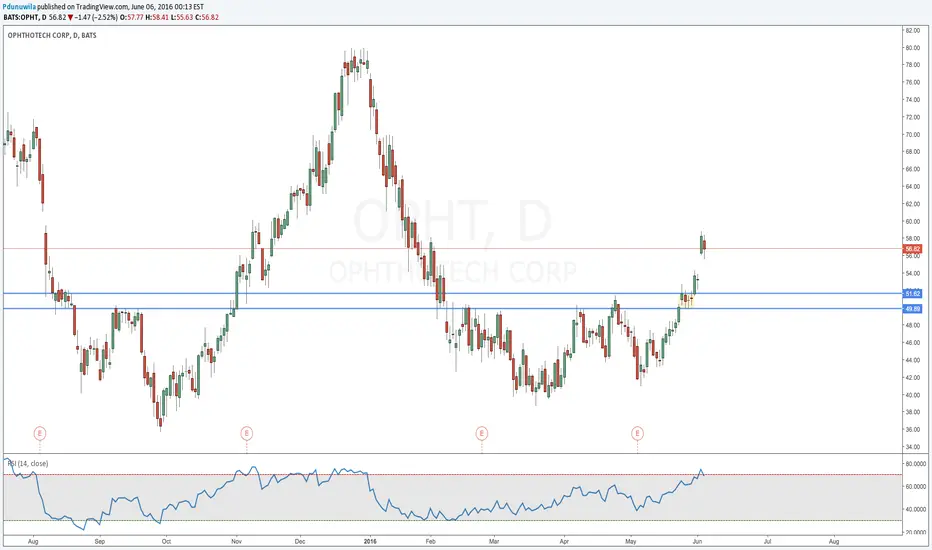Click the Mar label on time axis

click(x=493, y=542)
